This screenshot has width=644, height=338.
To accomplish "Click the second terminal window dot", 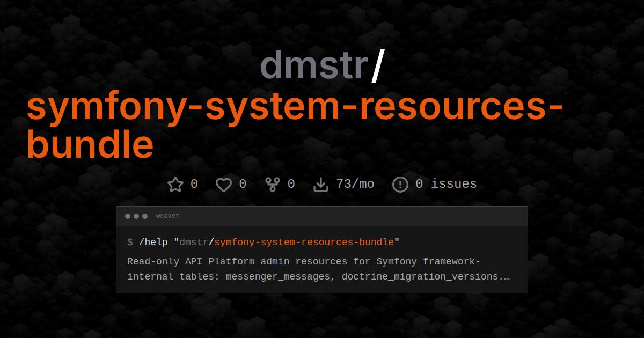I will tap(136, 216).
